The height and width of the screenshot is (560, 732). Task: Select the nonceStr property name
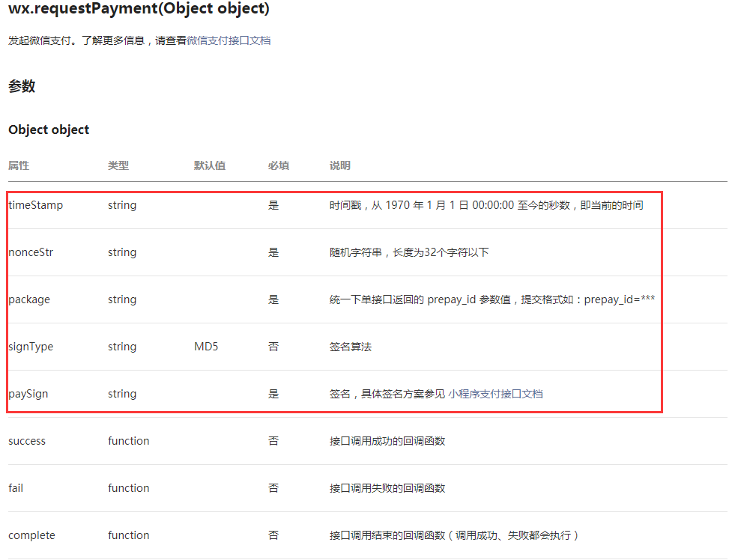click(31, 252)
